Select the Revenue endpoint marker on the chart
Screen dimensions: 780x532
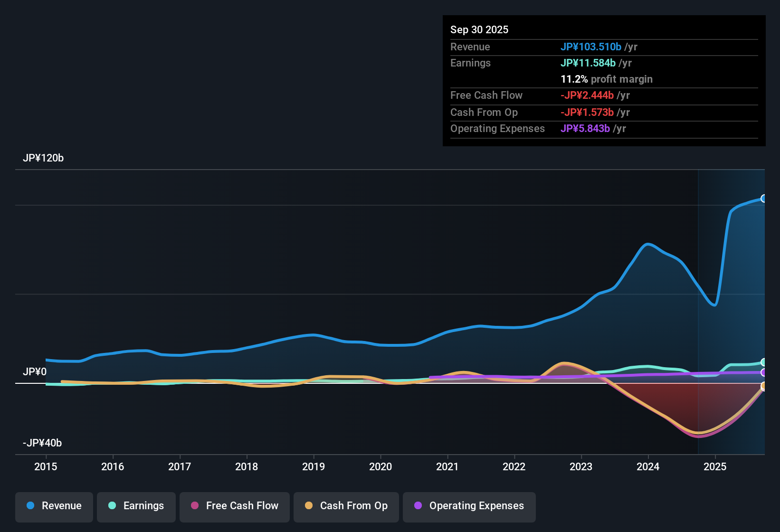click(x=764, y=198)
